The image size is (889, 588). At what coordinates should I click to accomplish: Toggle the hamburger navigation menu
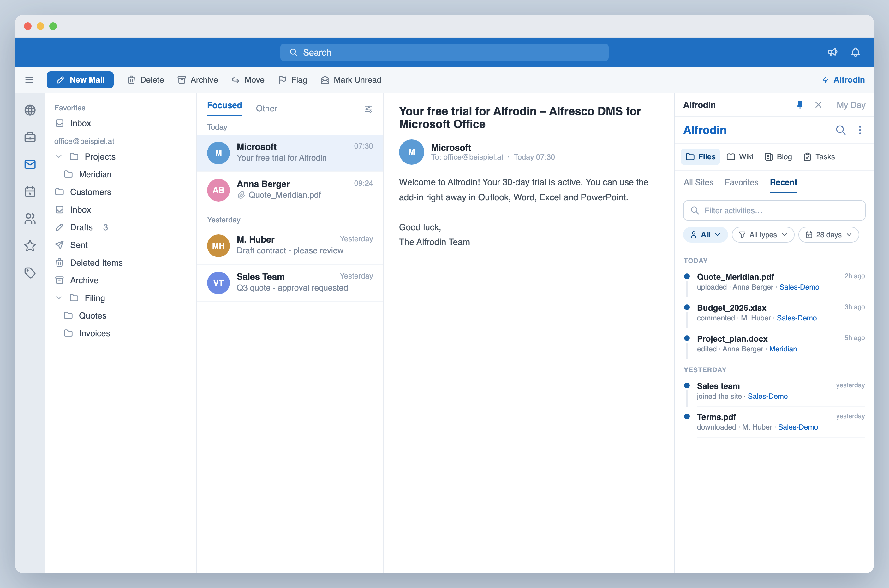tap(29, 80)
